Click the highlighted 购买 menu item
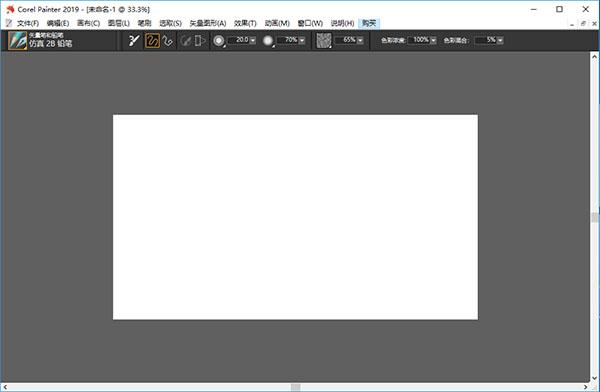 369,23
